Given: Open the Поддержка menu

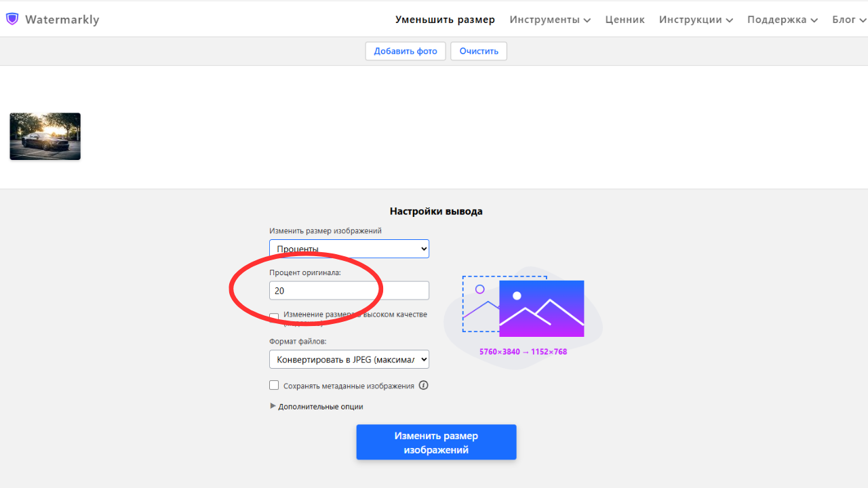Looking at the screenshot, I should pyautogui.click(x=782, y=20).
